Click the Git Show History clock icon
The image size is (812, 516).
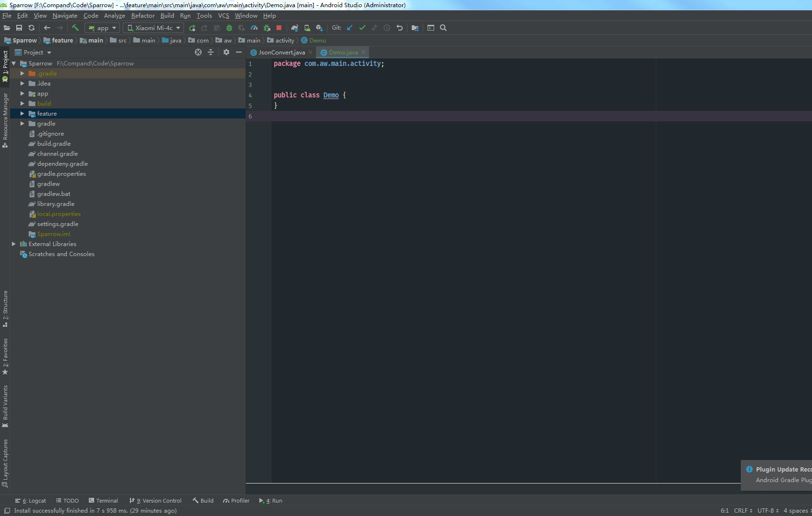point(387,28)
